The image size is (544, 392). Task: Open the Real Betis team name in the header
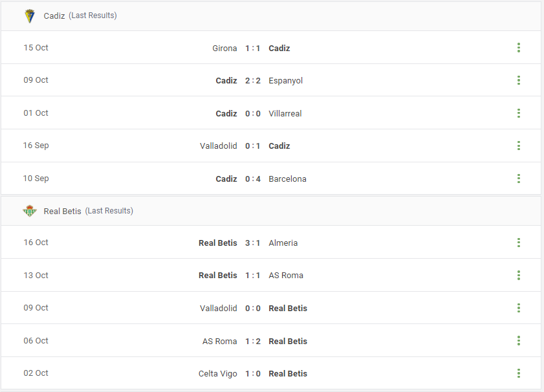pos(63,212)
